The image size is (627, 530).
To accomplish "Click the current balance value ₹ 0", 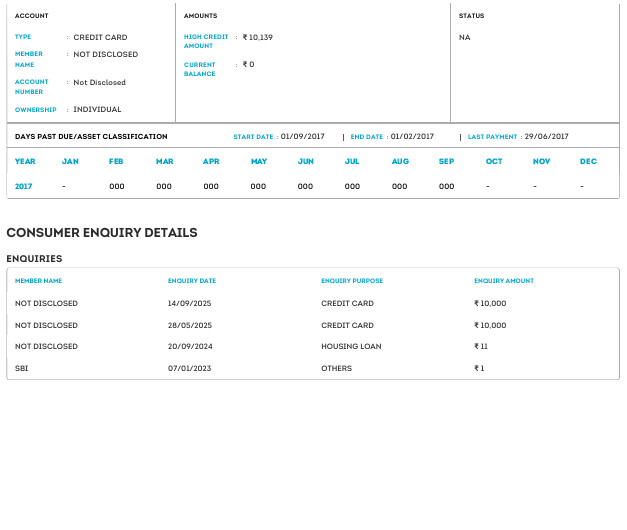I will click(x=248, y=64).
